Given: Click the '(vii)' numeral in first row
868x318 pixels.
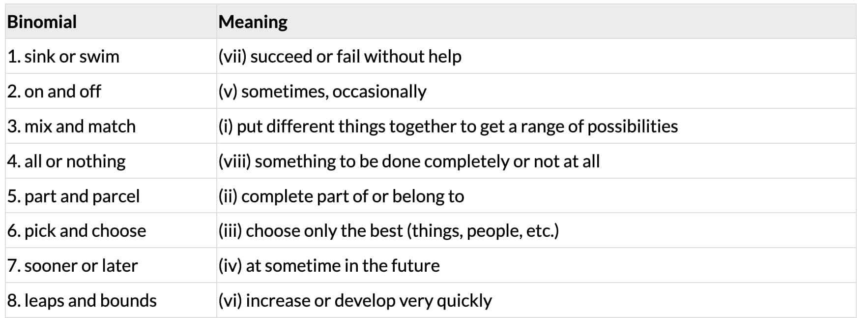Looking at the screenshot, I should (232, 57).
